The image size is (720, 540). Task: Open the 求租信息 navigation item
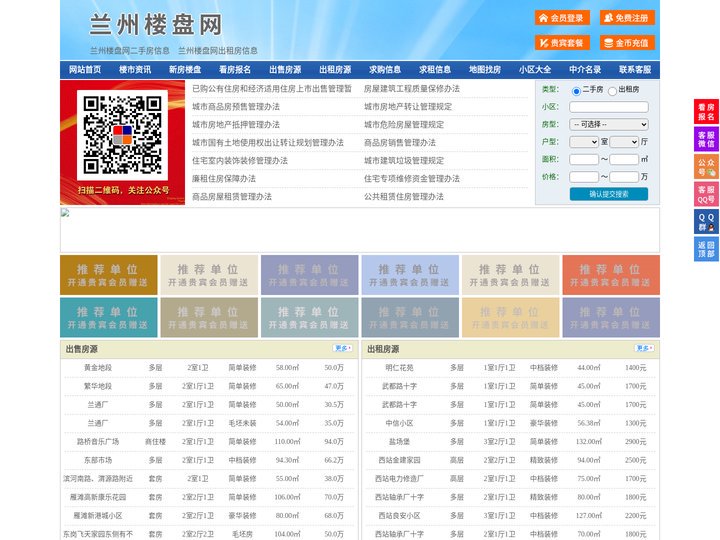[x=435, y=70]
